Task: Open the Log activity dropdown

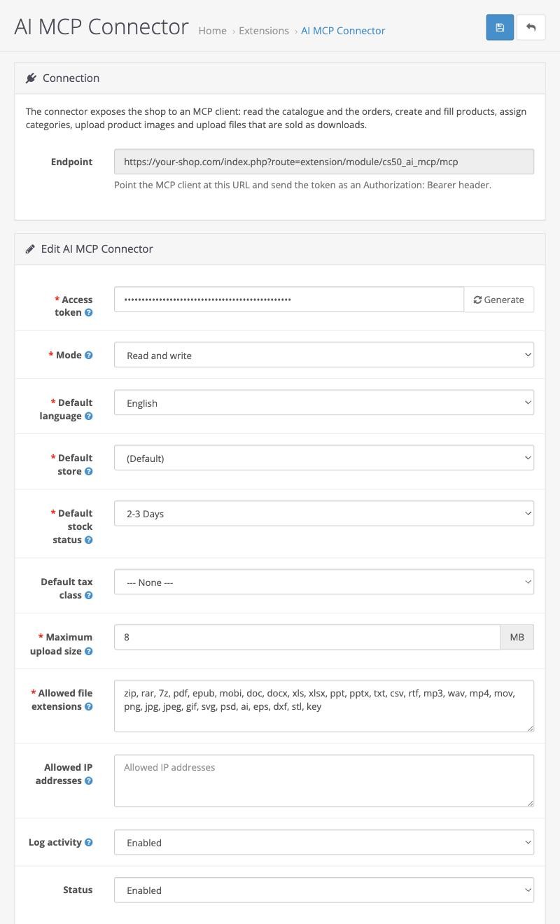Action: [324, 842]
